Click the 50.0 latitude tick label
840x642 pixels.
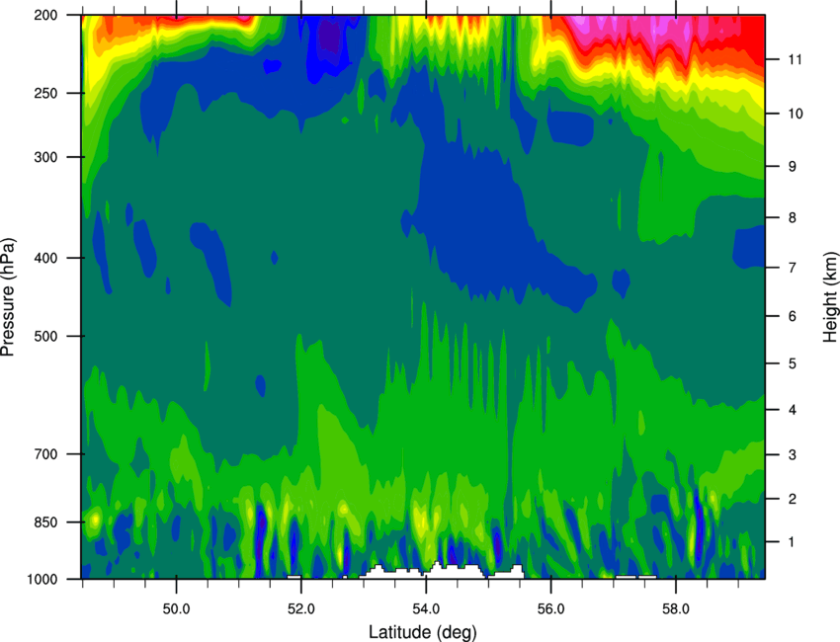click(176, 609)
